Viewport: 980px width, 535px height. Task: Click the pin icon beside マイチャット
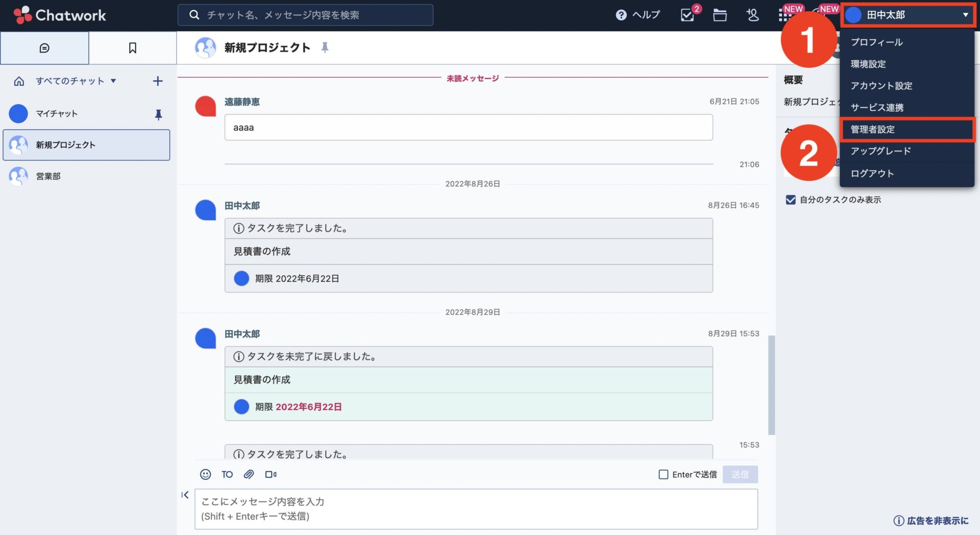pos(158,114)
